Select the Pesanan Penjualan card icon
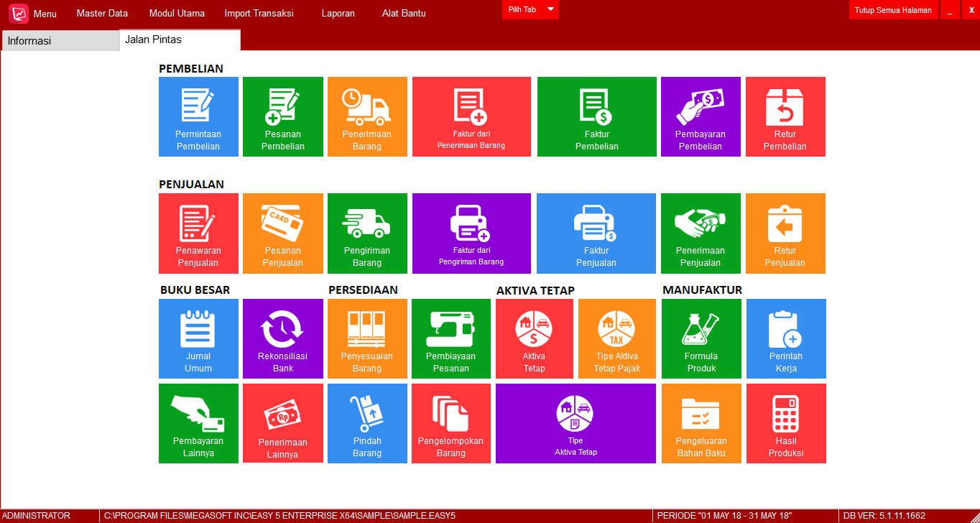 282,223
